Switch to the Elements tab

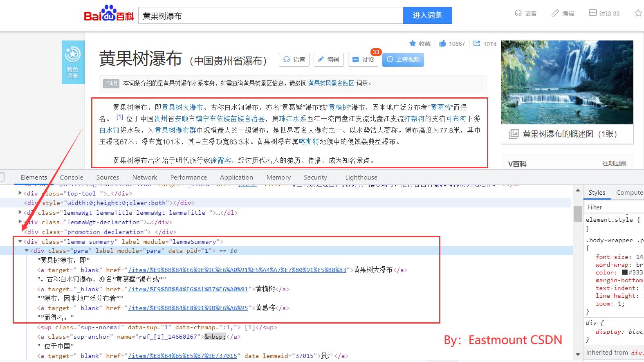coord(34,177)
